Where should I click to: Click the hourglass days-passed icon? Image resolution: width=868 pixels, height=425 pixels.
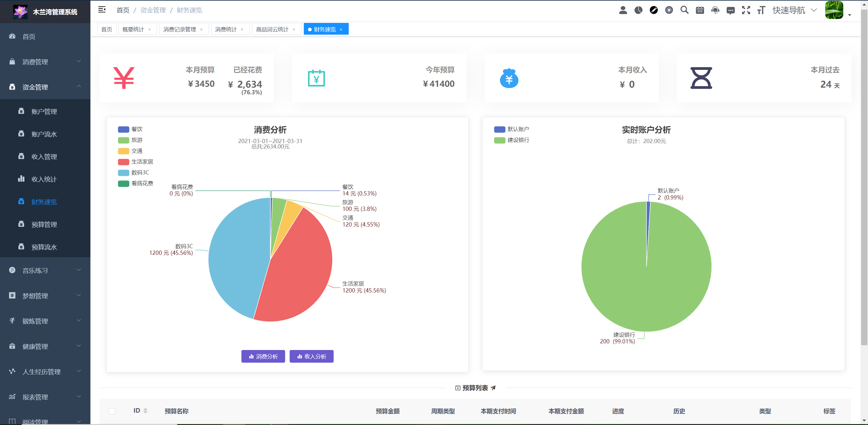pos(701,78)
